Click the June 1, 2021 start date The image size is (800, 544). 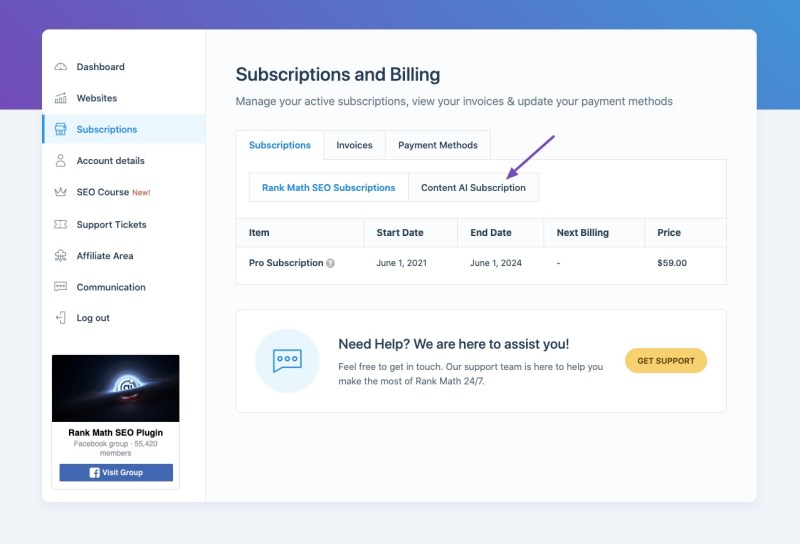[402, 263]
